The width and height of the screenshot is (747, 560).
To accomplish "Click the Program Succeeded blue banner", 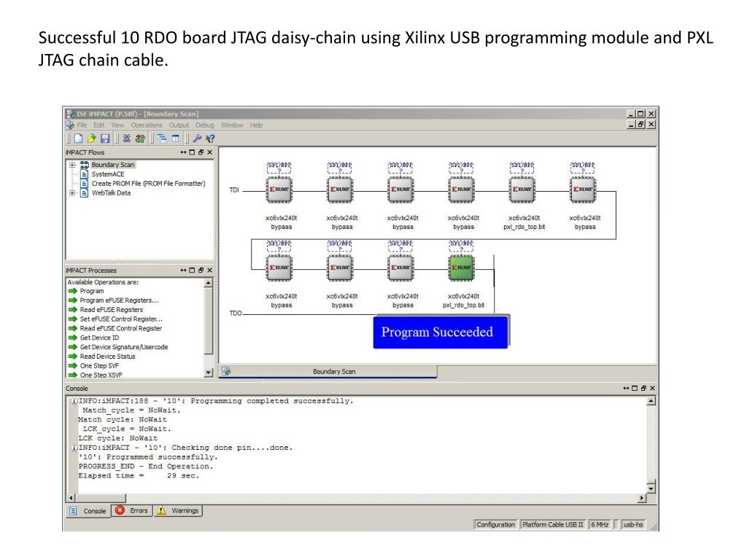I will click(x=441, y=332).
